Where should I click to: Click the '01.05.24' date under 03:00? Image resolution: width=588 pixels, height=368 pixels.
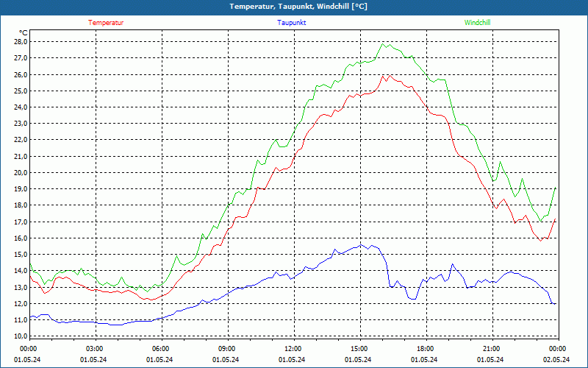point(93,360)
